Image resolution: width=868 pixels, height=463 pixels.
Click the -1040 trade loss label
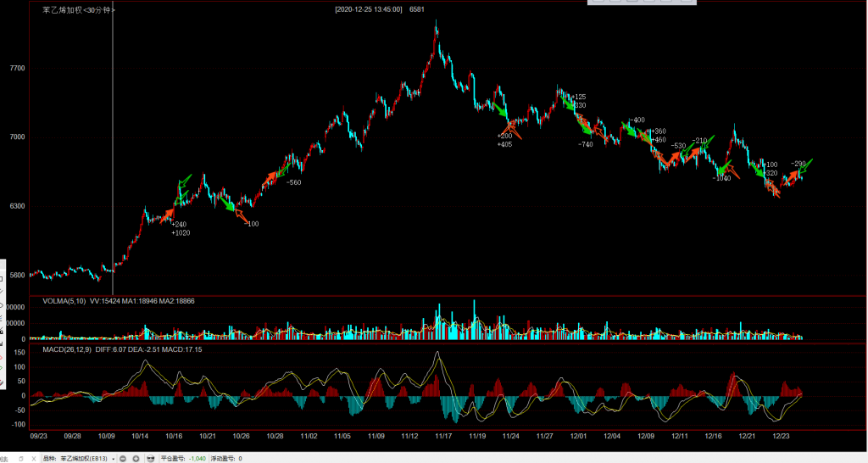point(721,178)
